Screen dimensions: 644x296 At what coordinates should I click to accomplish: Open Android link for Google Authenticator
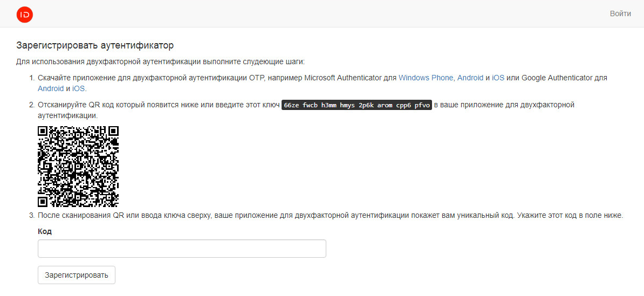pos(50,88)
